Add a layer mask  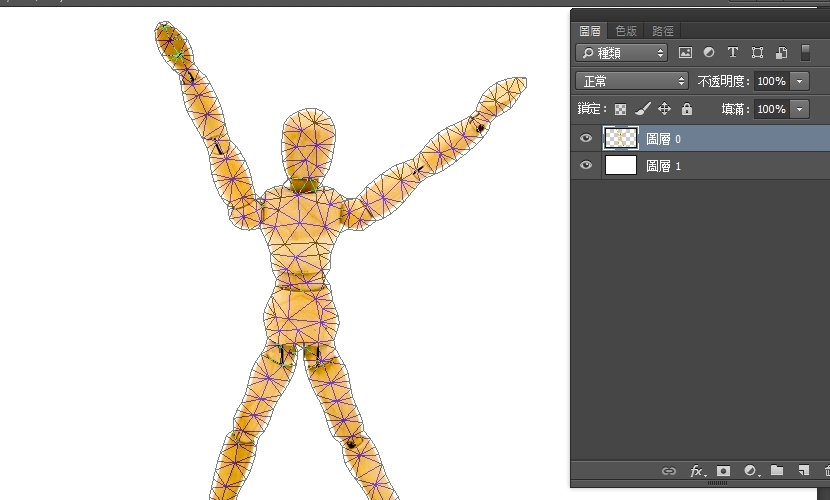[723, 471]
